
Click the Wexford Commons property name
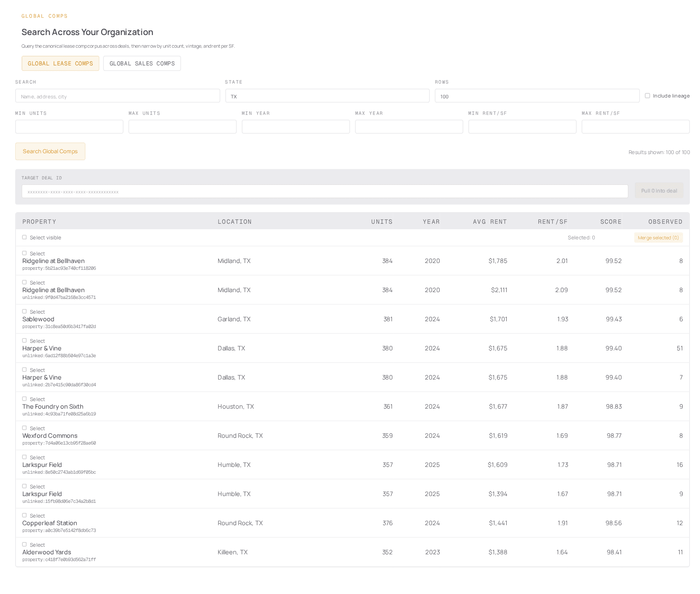point(50,436)
